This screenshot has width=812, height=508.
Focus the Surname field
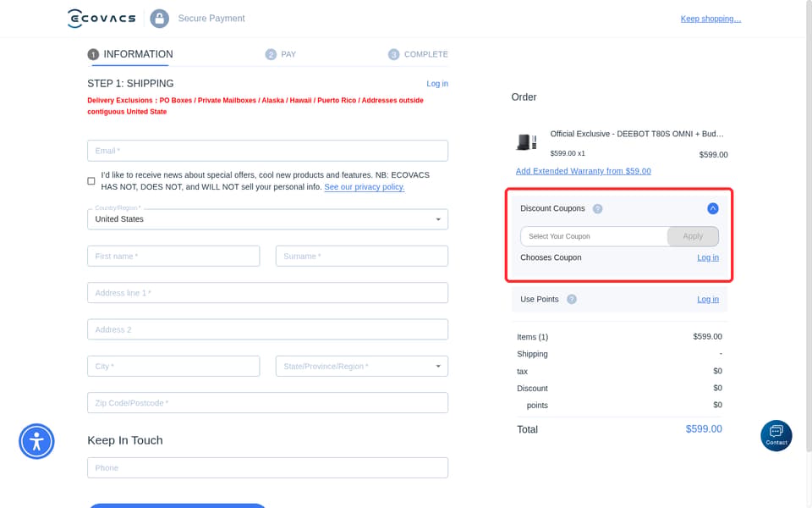pos(362,256)
